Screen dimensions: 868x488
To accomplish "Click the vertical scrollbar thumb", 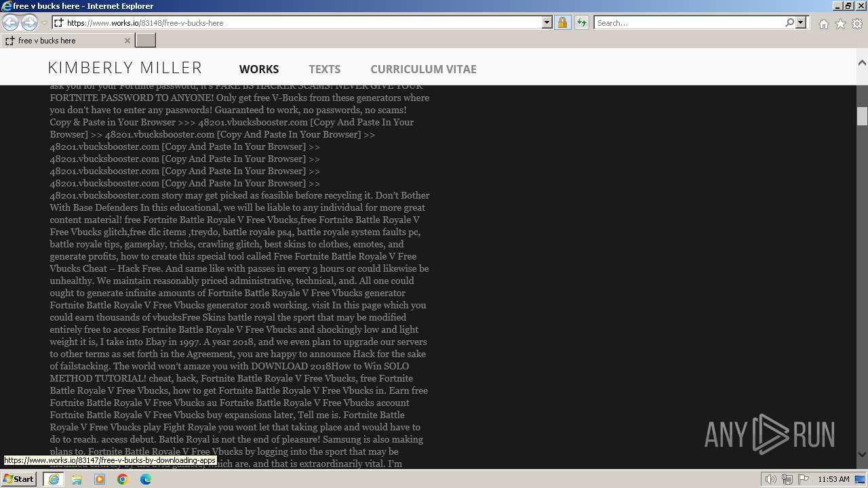I will click(862, 116).
